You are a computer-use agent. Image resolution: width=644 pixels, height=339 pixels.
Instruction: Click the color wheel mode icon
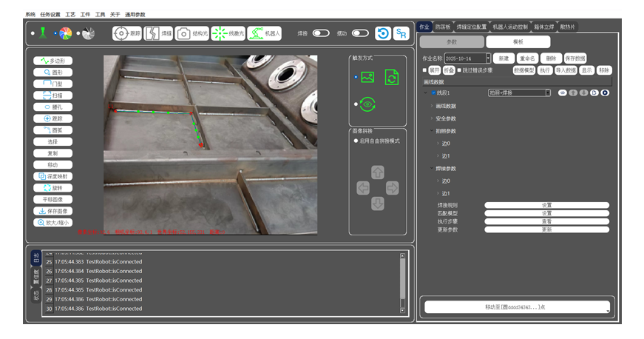[x=65, y=33]
